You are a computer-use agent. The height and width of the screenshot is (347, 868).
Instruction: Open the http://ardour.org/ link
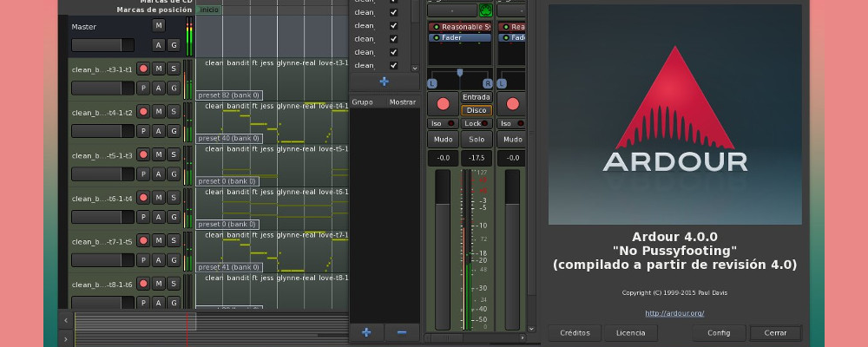point(674,313)
